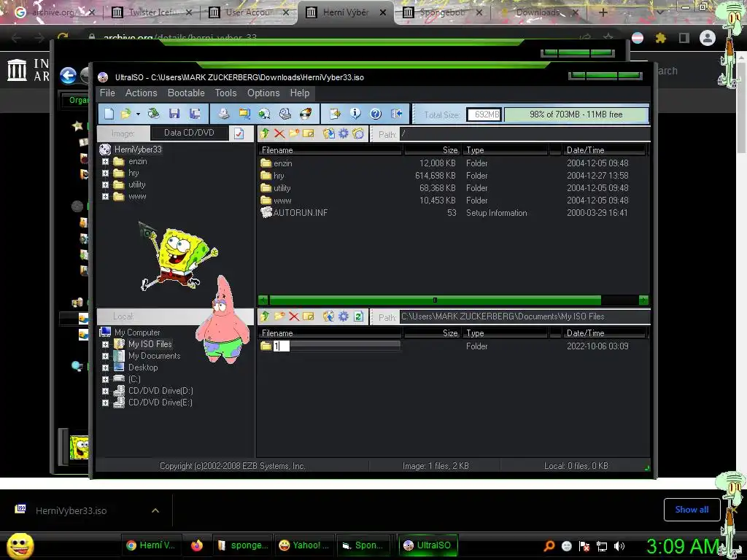Open the UltraISO Help menu

[x=300, y=93]
